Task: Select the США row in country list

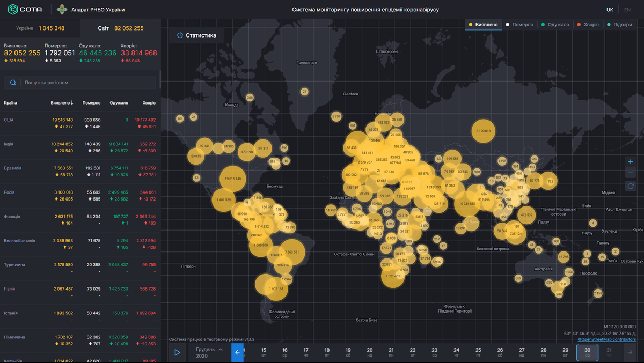Action: [x=80, y=123]
